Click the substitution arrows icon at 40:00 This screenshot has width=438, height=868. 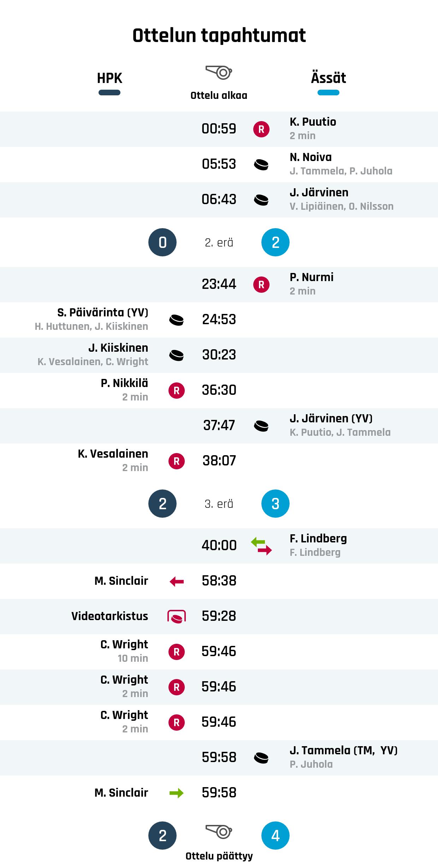pyautogui.click(x=261, y=546)
